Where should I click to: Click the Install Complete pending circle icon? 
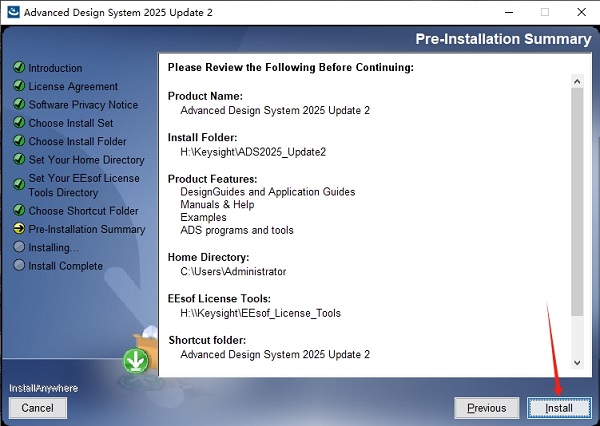pyautogui.click(x=19, y=265)
